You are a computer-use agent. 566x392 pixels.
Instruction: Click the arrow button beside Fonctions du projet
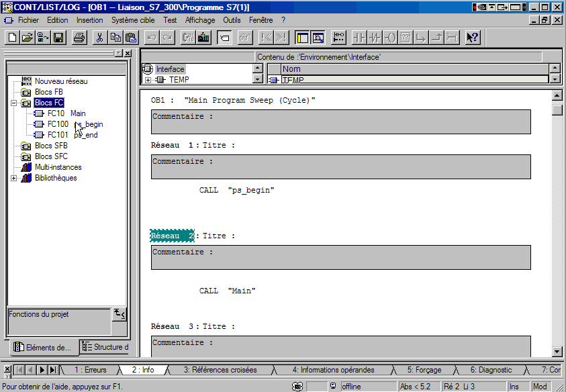119,314
